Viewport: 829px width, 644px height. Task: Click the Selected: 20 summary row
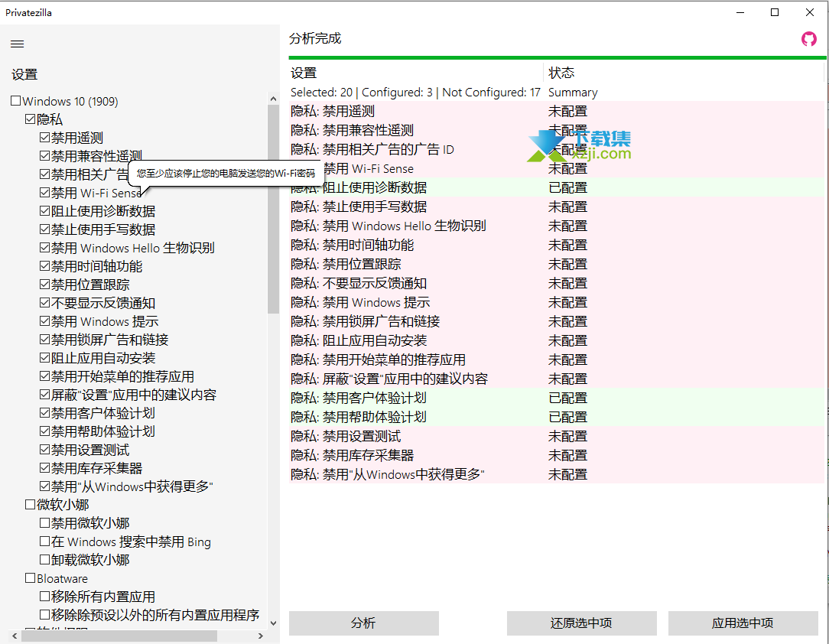pyautogui.click(x=557, y=93)
